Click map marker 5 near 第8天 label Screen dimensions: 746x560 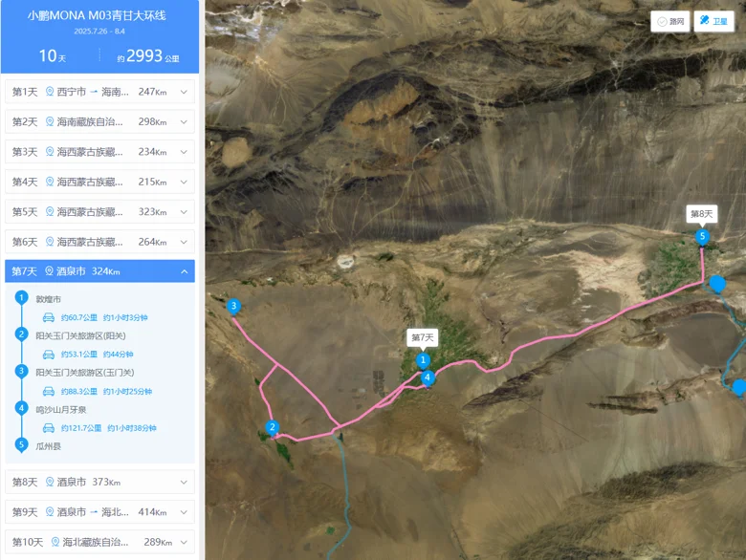click(702, 237)
